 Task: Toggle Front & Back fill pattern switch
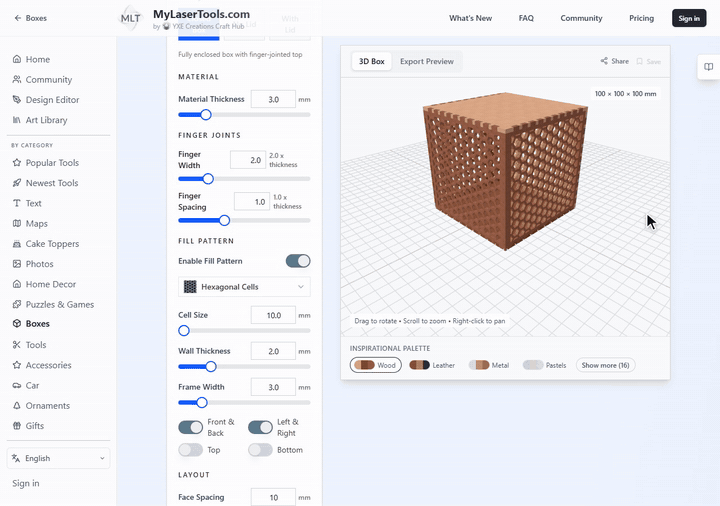(191, 427)
